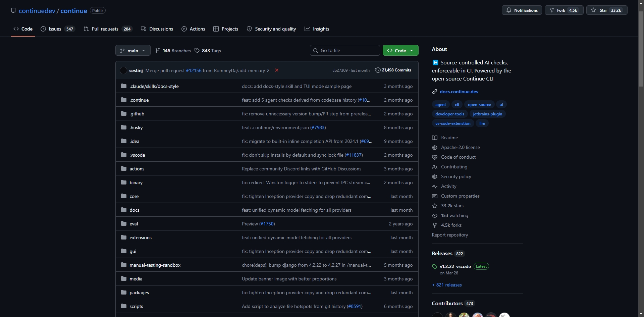Select the Actions tab

pyautogui.click(x=193, y=29)
